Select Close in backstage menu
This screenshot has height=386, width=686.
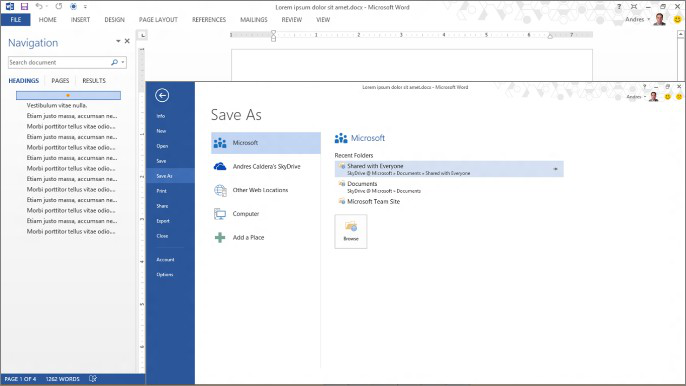point(162,236)
